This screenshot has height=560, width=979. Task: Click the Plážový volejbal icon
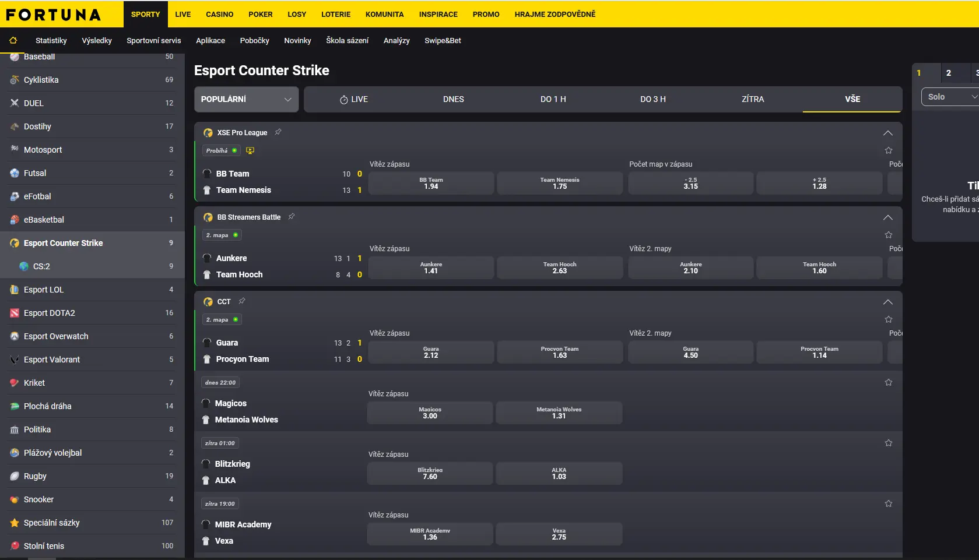(15, 453)
